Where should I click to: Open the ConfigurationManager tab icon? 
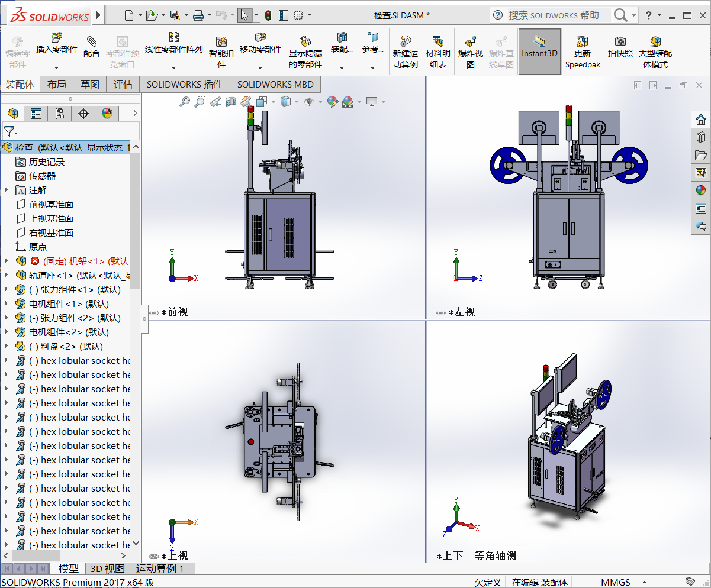[x=60, y=114]
